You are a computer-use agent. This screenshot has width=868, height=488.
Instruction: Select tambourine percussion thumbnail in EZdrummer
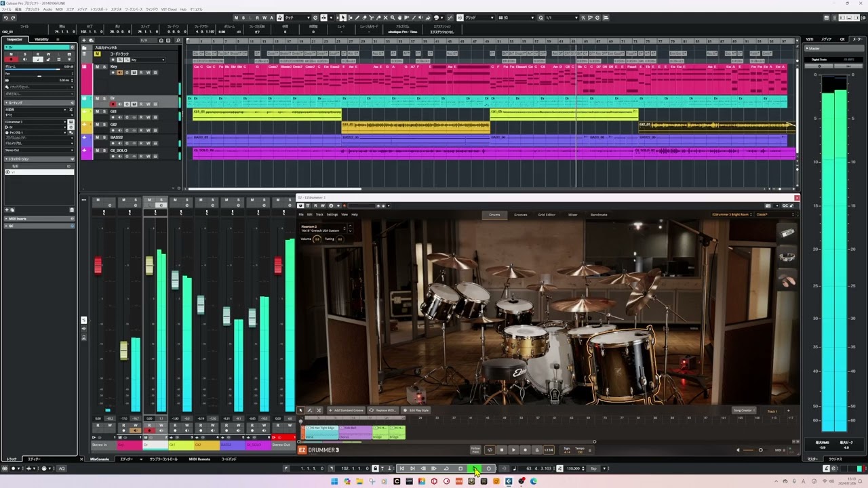coord(787,256)
